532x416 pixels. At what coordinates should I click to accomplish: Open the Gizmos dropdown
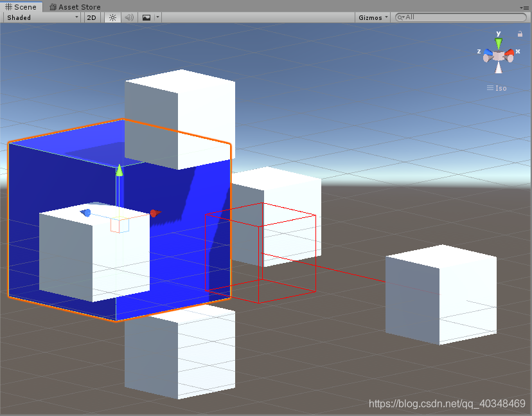[373, 17]
